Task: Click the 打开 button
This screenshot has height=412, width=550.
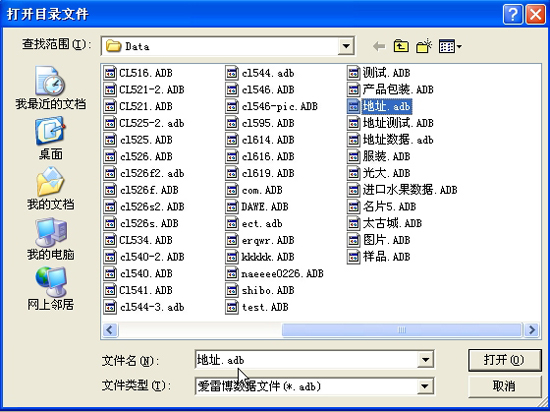Action: (504, 360)
